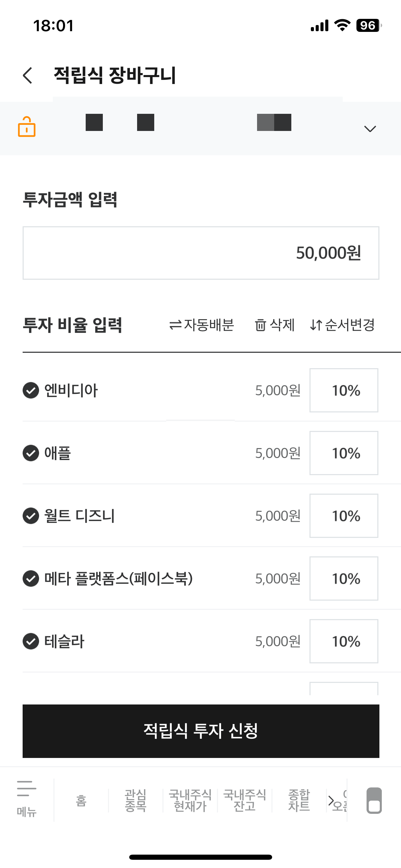Expand the account selector chevron

[370, 129]
